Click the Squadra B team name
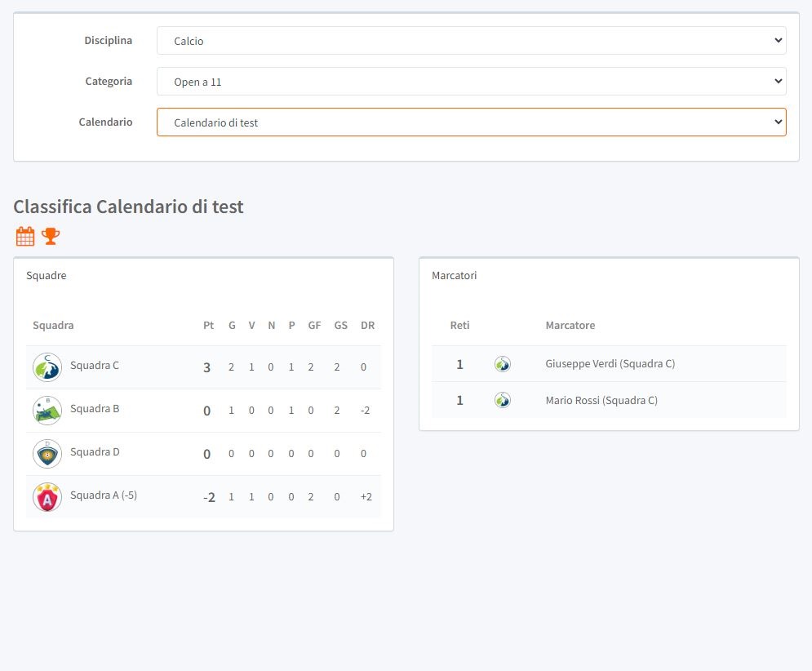812x671 pixels. click(95, 408)
